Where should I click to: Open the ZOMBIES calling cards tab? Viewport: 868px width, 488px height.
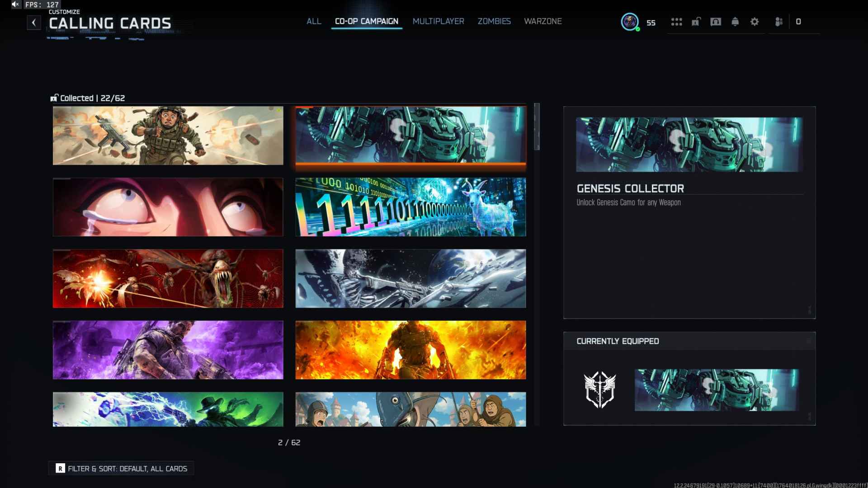494,21
